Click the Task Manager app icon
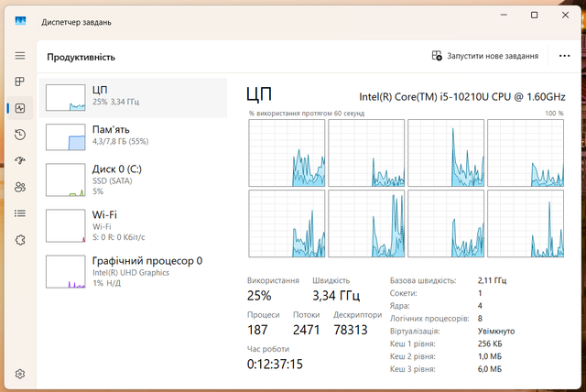 20,21
